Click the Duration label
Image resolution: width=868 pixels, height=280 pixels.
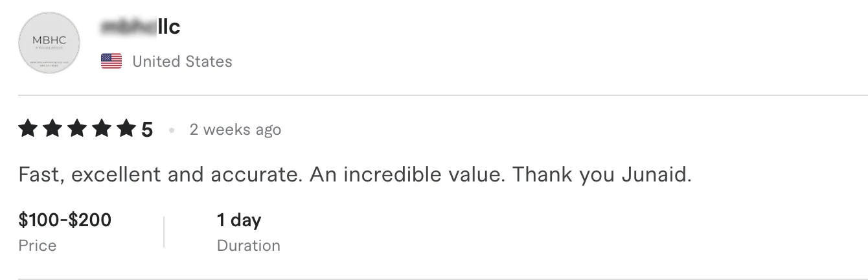(249, 246)
